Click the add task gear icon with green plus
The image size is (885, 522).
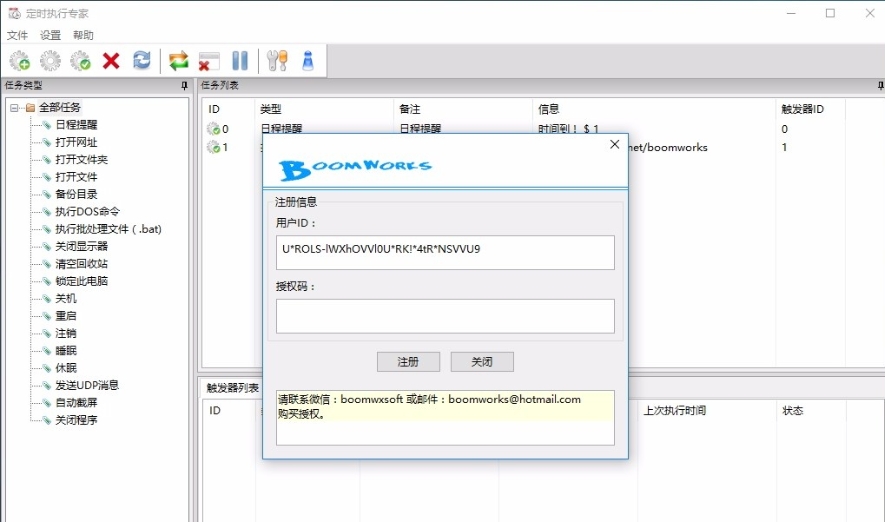coord(20,60)
